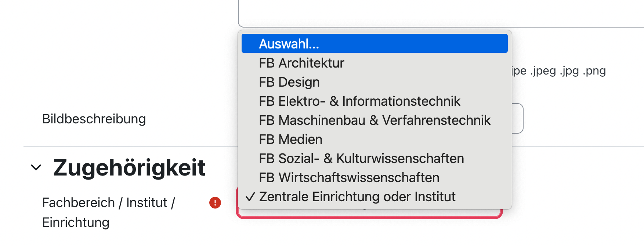
Task: Pick FB Sozial- & Kulturwissenschaften
Action: 361,159
